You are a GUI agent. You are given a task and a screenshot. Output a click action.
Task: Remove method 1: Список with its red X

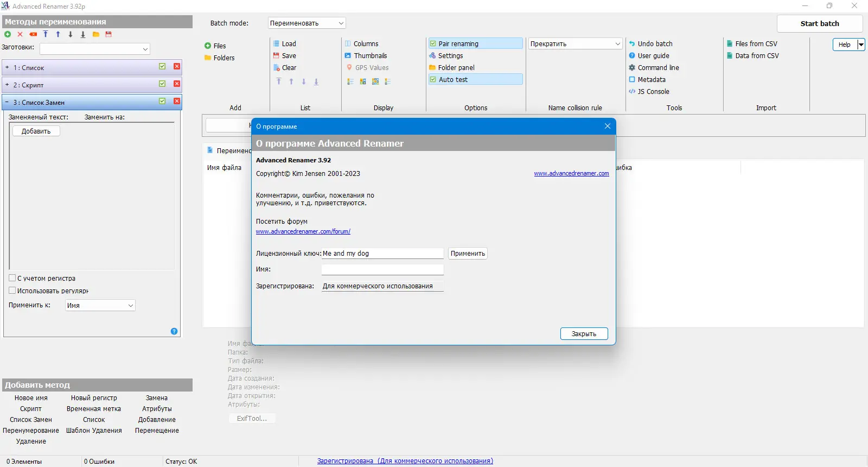click(177, 66)
